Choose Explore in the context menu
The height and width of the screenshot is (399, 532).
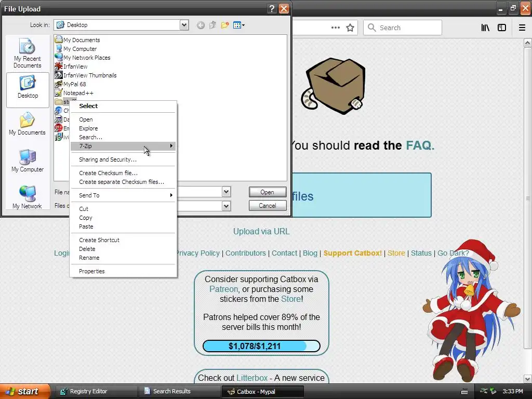coord(123,128)
